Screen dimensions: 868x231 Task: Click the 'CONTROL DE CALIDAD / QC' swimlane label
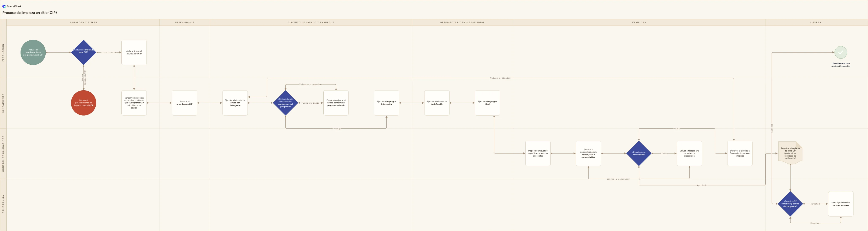tap(3, 154)
